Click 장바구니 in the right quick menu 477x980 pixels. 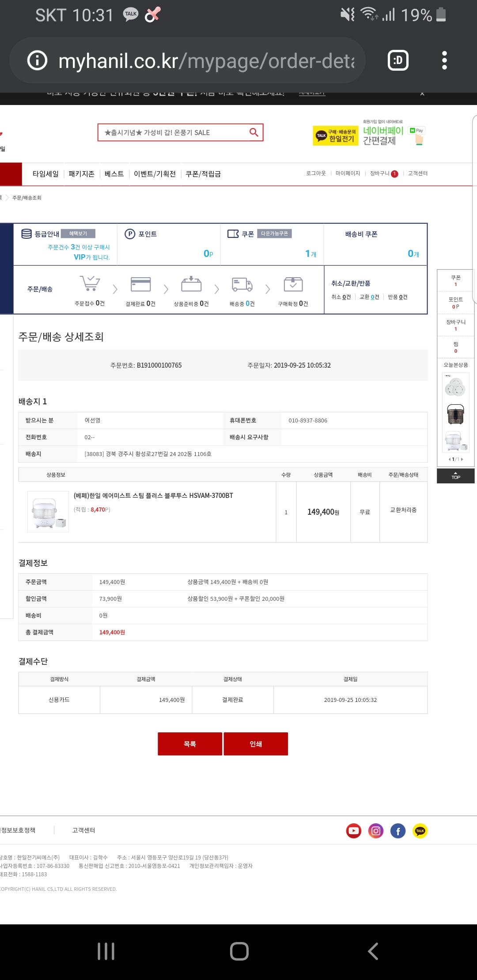[456, 325]
